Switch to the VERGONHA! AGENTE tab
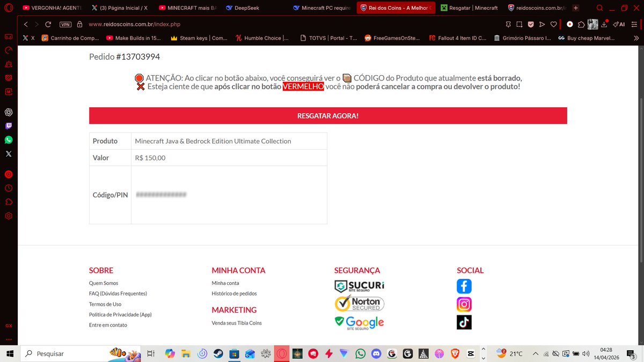The height and width of the screenshot is (362, 644). (52, 8)
